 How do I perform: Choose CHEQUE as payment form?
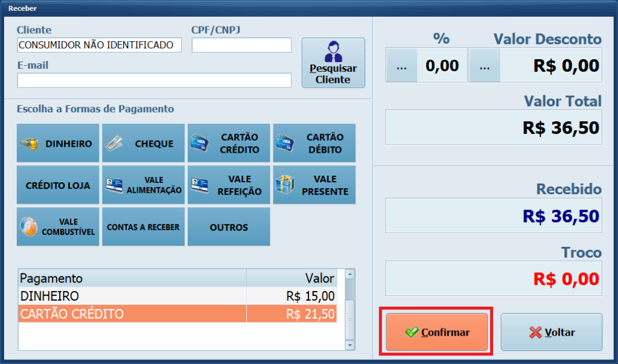tap(143, 144)
